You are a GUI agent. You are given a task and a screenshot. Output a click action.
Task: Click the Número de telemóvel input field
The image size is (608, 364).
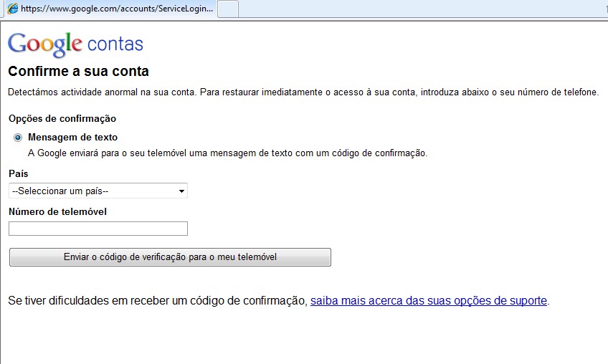click(x=98, y=229)
